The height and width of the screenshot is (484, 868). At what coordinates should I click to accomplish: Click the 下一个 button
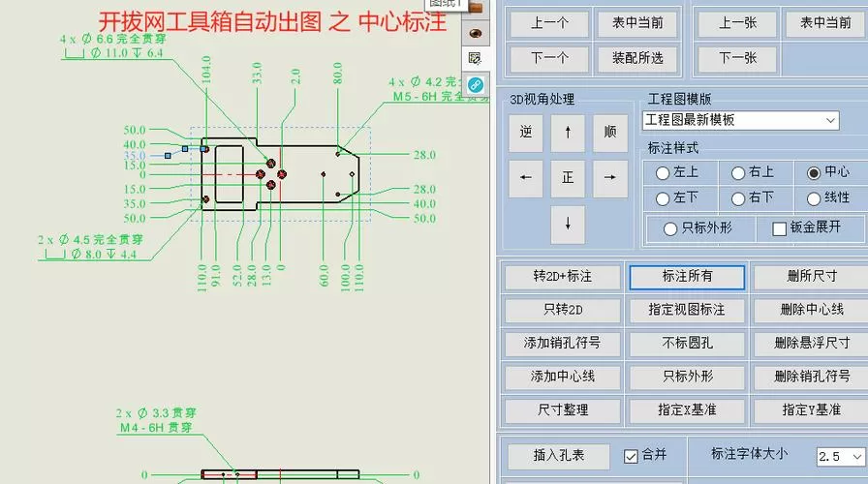coord(549,58)
